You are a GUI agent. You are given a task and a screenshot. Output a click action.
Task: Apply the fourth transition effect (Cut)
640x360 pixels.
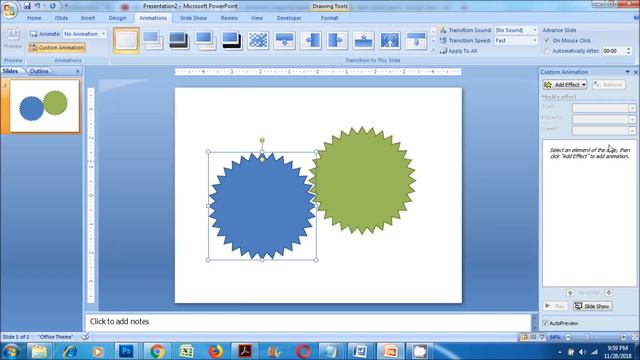(x=205, y=40)
